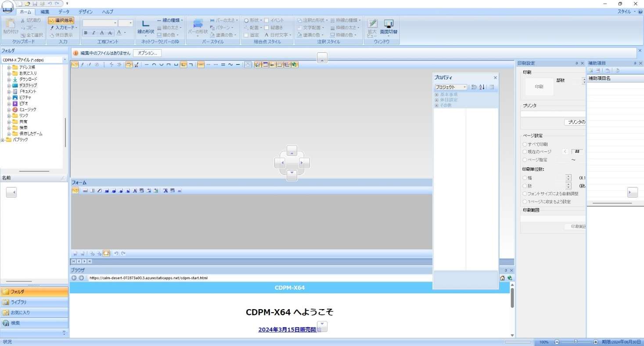Select the ページ指定 radio button
Image resolution: width=644 pixels, height=346 pixels.
[525, 160]
